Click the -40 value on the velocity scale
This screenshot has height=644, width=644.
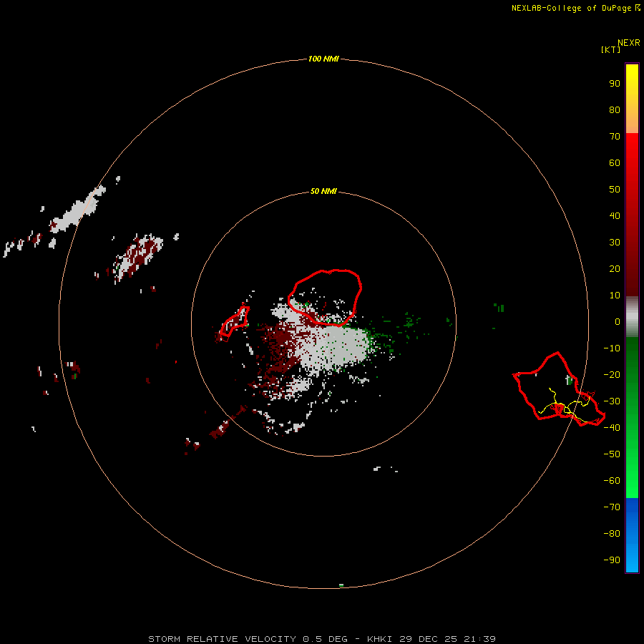point(612,428)
